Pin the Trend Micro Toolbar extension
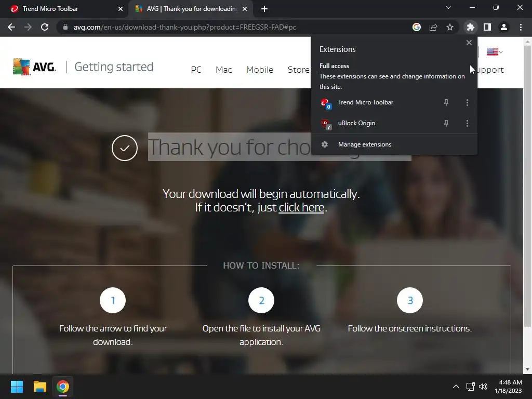 pos(446,102)
